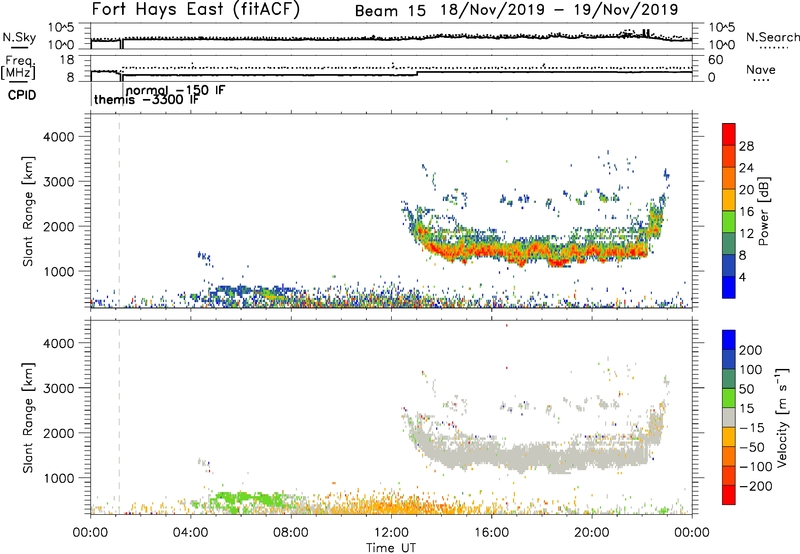
Task: Pick the light green 12–16 dB Power segment
Action: tap(729, 222)
